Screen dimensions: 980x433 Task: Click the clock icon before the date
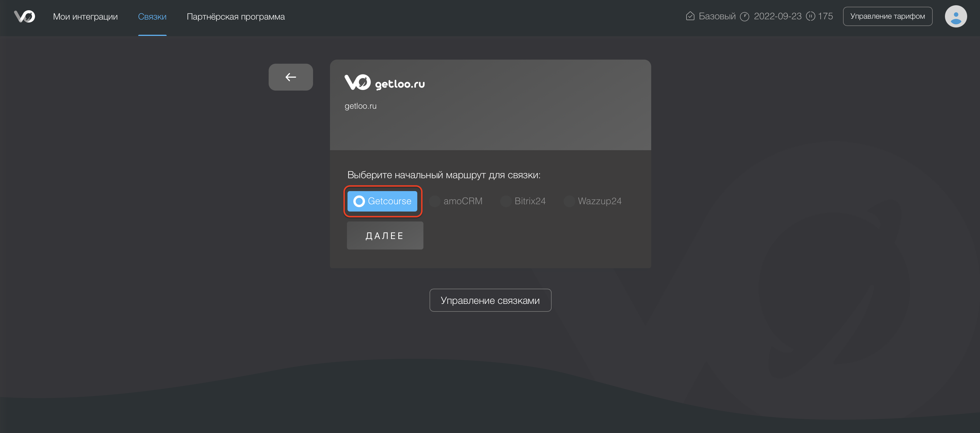coord(745,16)
